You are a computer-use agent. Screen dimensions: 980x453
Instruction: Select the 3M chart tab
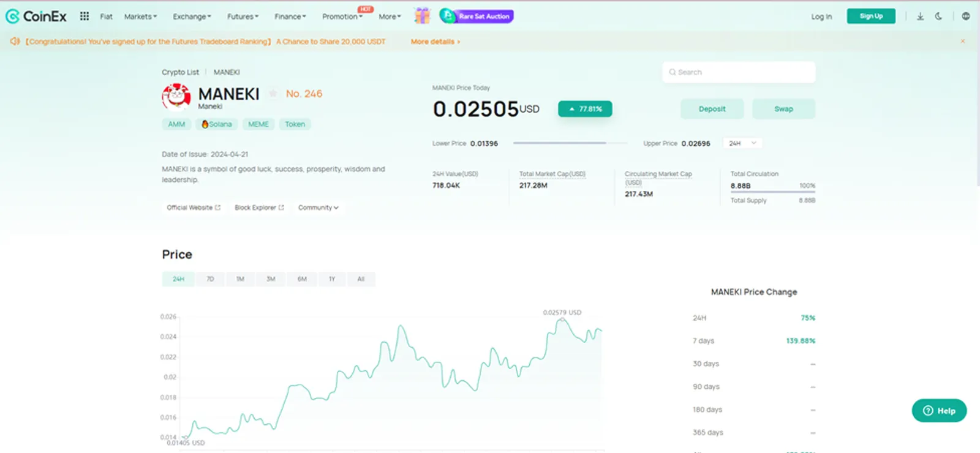pos(271,279)
